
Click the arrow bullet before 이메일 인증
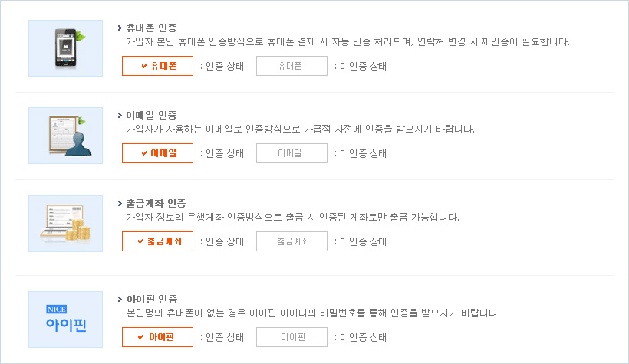120,116
